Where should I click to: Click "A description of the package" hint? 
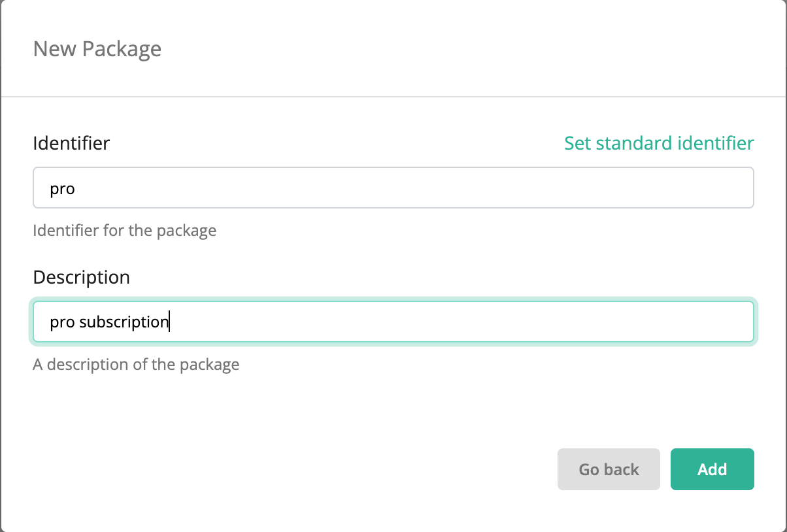tap(136, 364)
